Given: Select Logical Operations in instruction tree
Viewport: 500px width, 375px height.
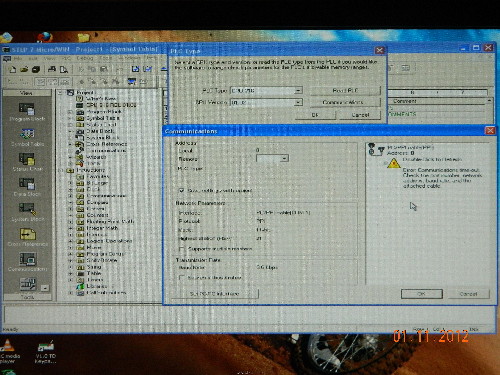Looking at the screenshot, I should (109, 241).
